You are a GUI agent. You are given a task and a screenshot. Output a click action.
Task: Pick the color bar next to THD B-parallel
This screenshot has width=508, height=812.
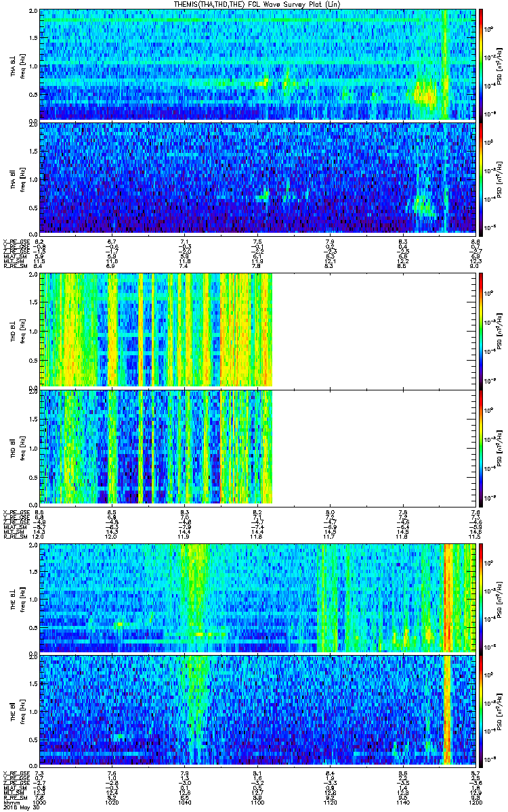point(481,447)
